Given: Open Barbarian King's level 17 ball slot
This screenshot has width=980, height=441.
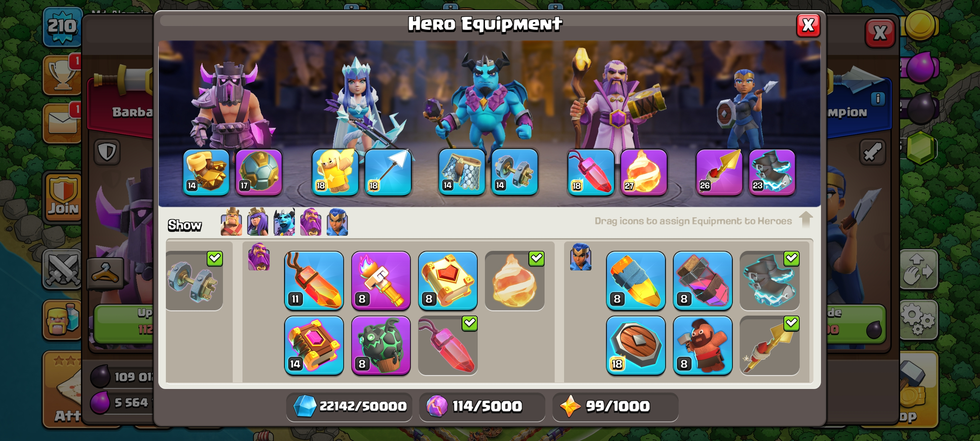Looking at the screenshot, I should pos(259,172).
